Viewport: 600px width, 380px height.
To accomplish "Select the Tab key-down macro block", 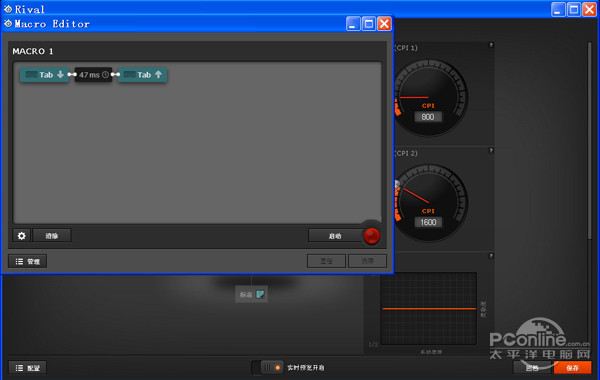I will click(45, 75).
